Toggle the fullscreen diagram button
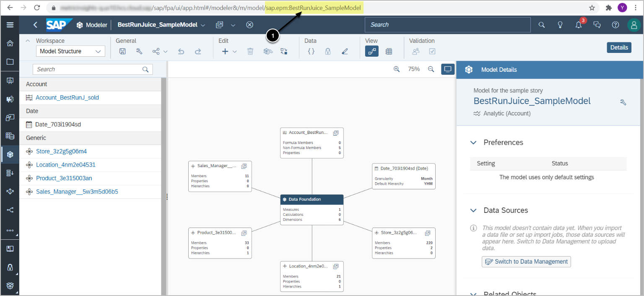This screenshot has height=296, width=644. [448, 69]
